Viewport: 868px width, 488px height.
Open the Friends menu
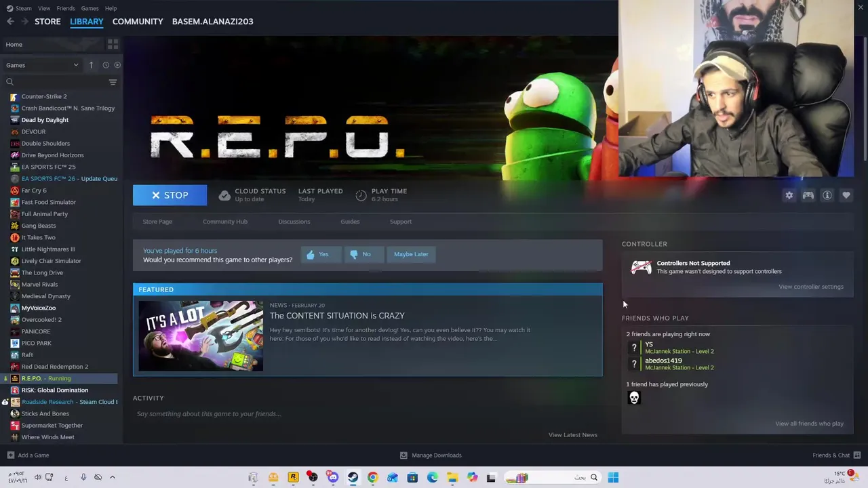[66, 8]
